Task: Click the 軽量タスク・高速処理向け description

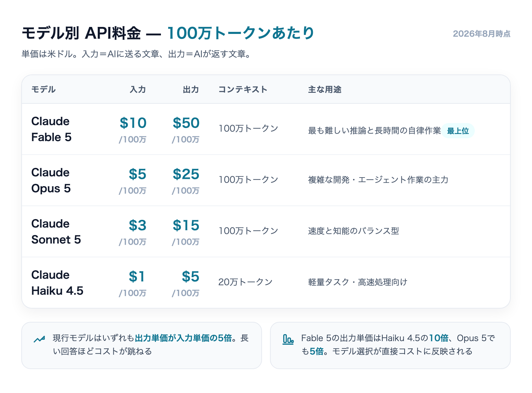Action: point(358,282)
